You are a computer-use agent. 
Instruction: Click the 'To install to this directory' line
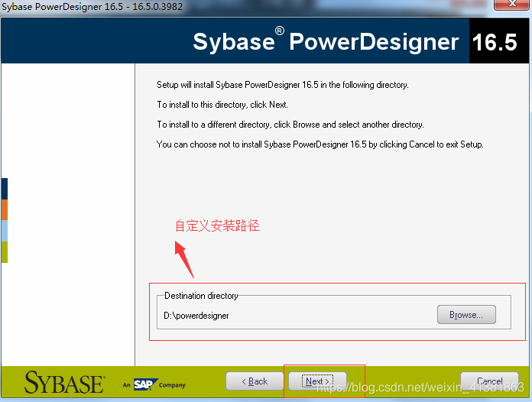tap(222, 105)
